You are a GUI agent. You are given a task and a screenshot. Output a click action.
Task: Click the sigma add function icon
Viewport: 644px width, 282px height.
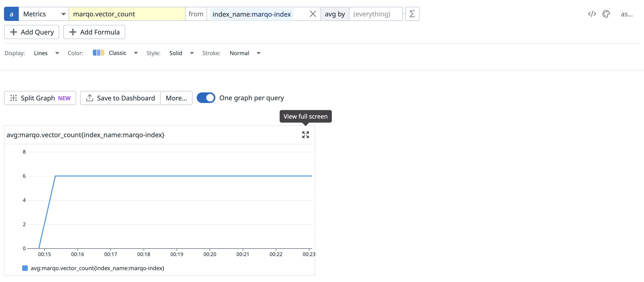click(x=412, y=14)
